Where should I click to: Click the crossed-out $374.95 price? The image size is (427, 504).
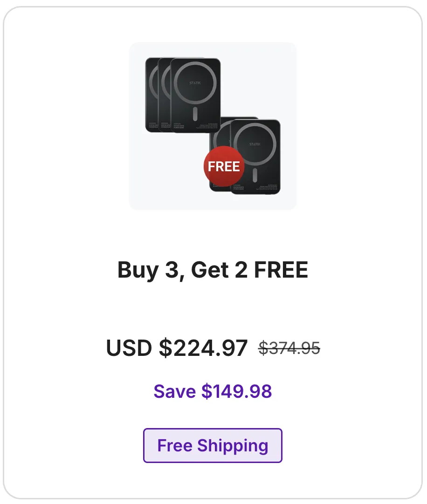pyautogui.click(x=289, y=348)
